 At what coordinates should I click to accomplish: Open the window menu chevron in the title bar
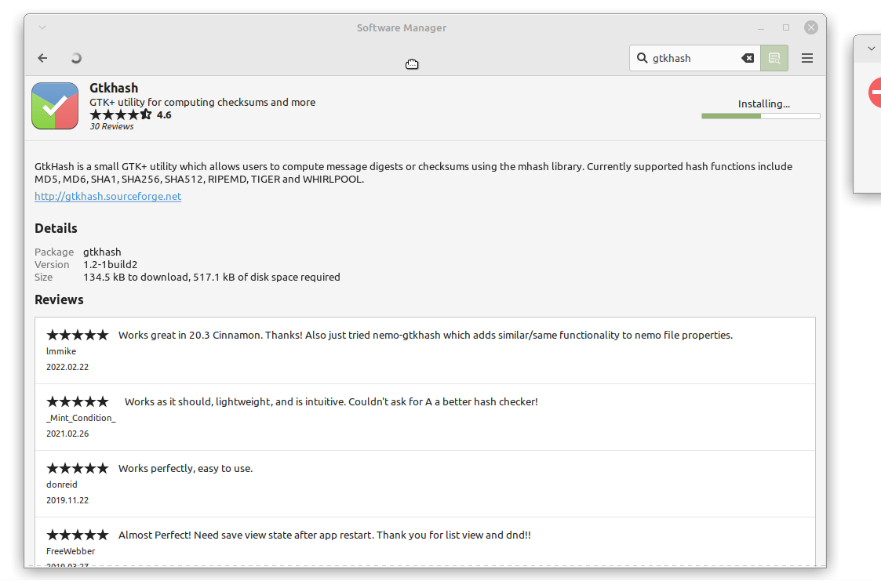click(42, 27)
